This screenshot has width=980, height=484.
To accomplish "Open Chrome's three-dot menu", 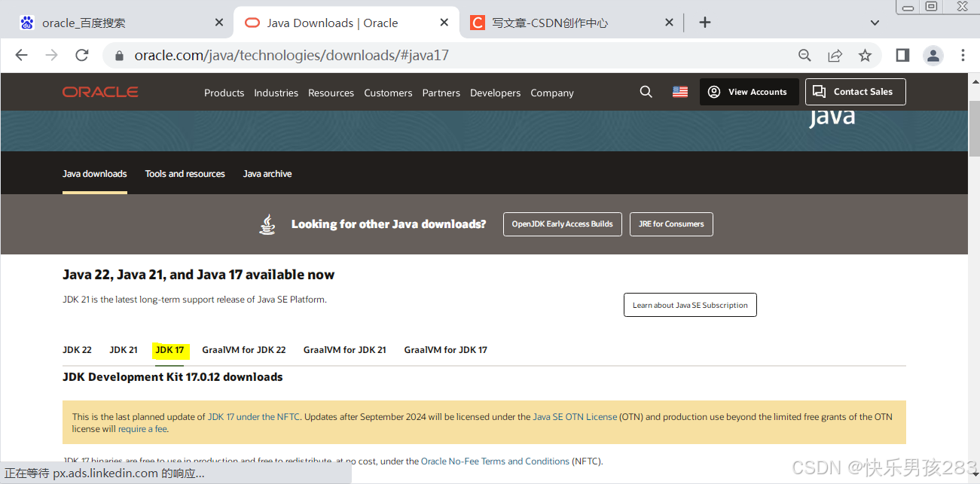I will tap(962, 55).
